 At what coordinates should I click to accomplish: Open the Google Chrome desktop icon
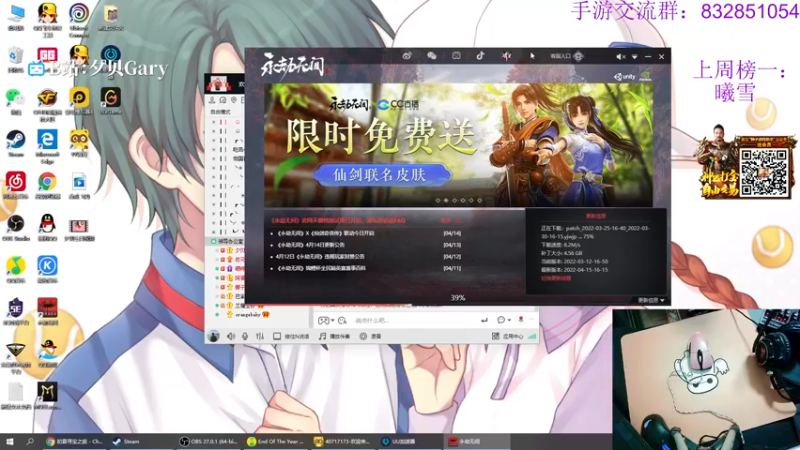point(47,185)
